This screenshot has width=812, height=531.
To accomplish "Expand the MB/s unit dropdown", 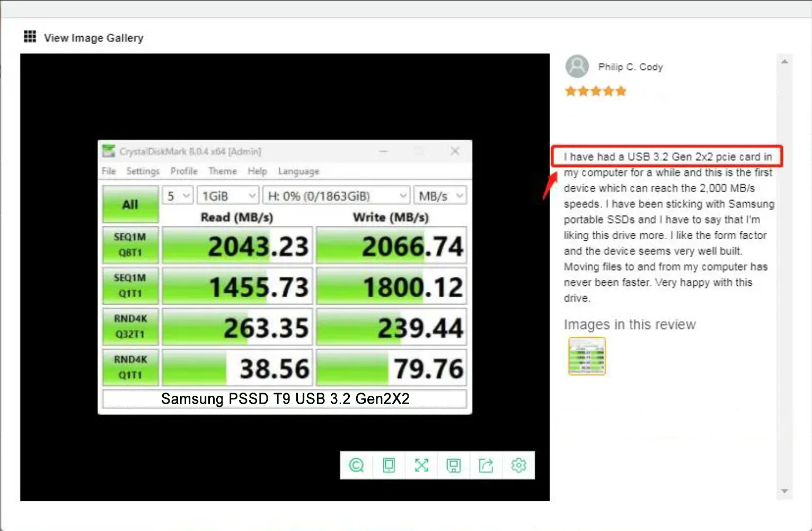I will coord(440,196).
